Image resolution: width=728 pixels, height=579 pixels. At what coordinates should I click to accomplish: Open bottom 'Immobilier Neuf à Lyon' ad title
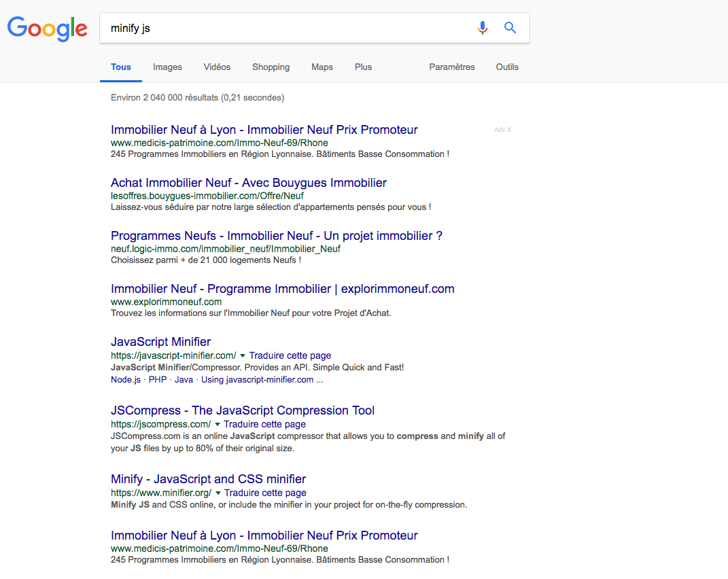[264, 536]
